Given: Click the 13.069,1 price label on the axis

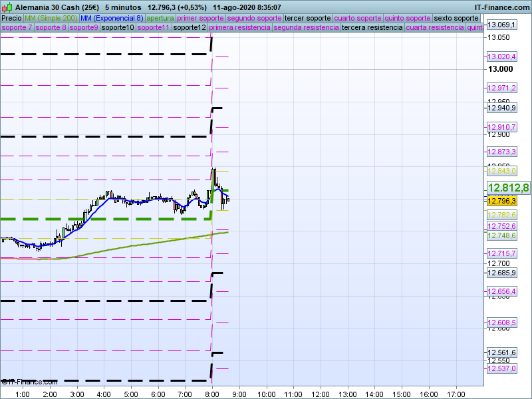Looking at the screenshot, I should pyautogui.click(x=502, y=25).
